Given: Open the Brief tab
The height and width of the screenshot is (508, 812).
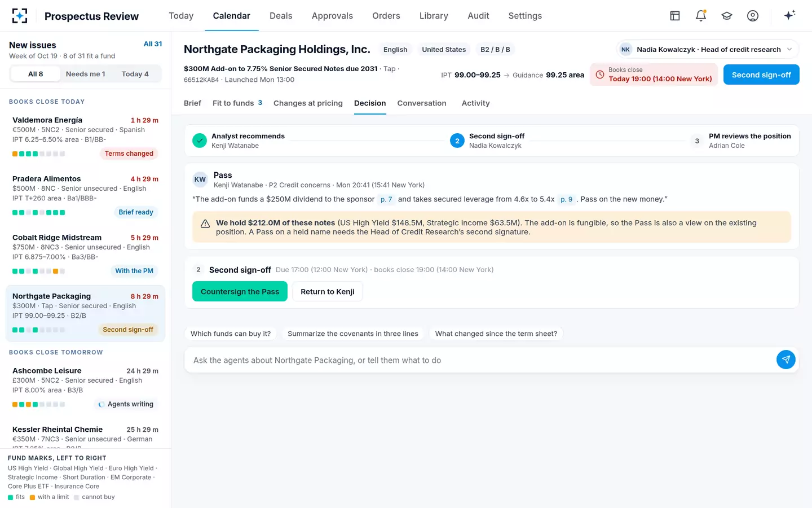Looking at the screenshot, I should [192, 103].
